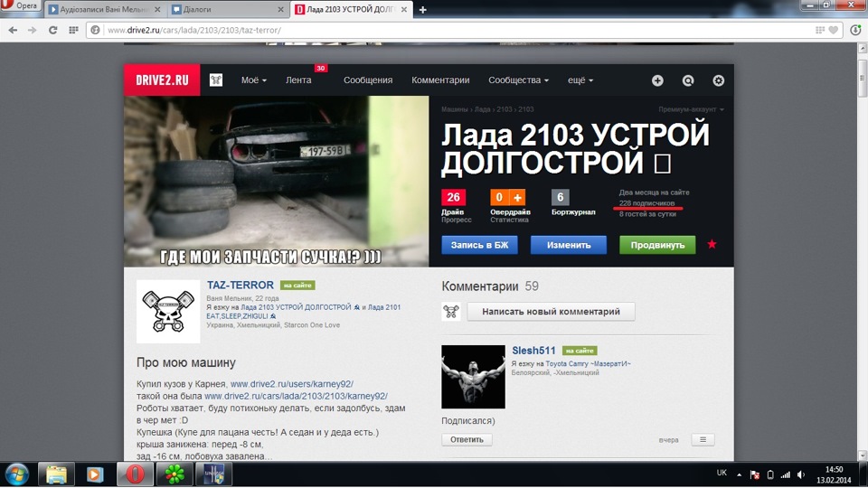The image size is (868, 488).
Task: Open Лента in the navbar
Action: [298, 80]
